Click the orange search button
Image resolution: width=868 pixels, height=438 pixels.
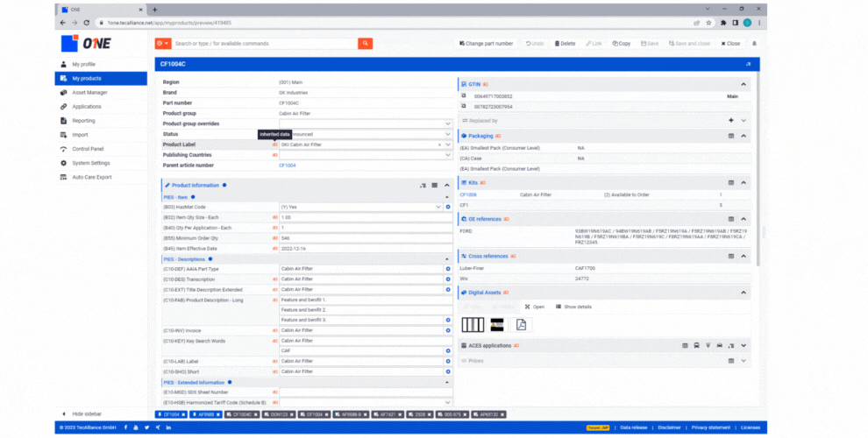tap(365, 43)
